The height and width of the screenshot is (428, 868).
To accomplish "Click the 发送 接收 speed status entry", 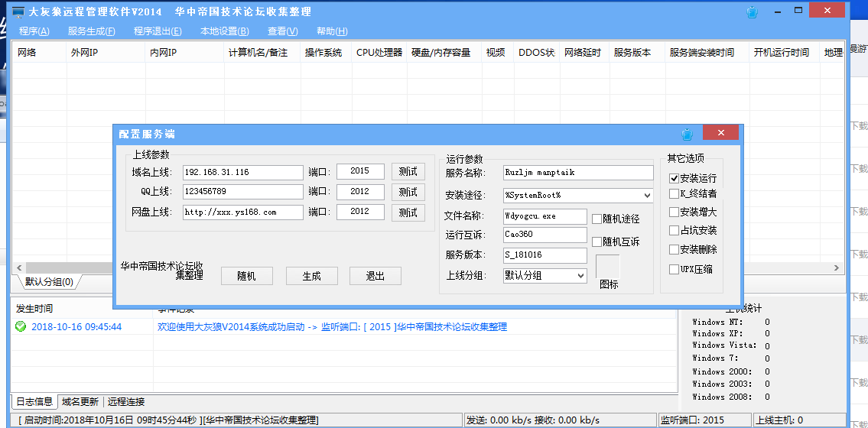I will pyautogui.click(x=559, y=420).
